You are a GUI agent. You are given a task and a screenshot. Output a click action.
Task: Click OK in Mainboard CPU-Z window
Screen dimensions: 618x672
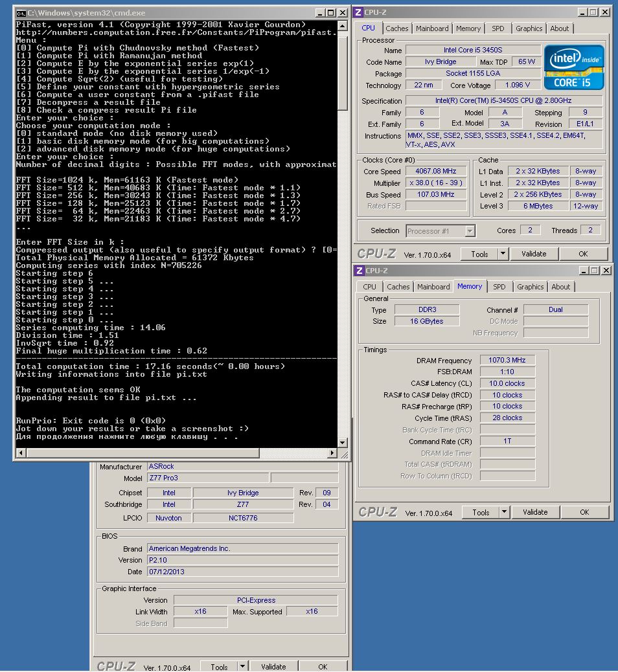323,667
